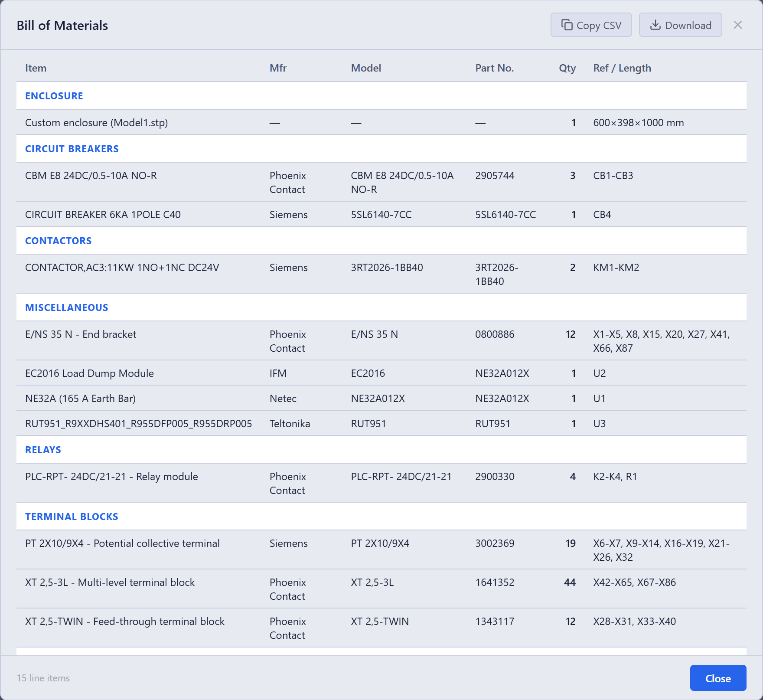
Task: Click the 600×398×1000 mm dimension cell
Action: (x=639, y=123)
